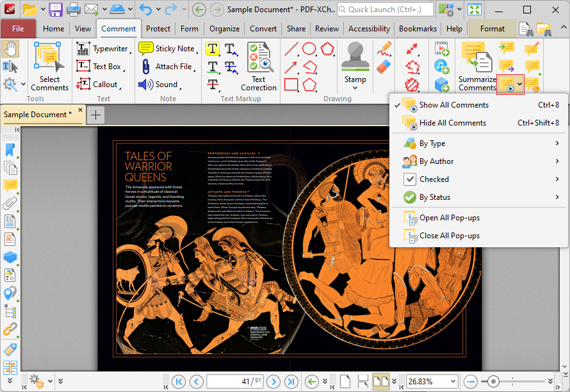570x392 pixels.
Task: Choose the Typewriter tool
Action: 104,49
